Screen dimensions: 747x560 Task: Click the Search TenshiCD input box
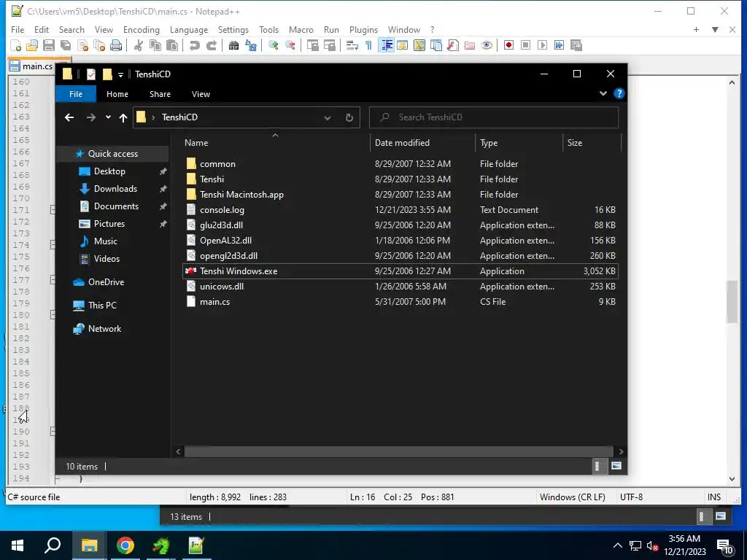494,117
